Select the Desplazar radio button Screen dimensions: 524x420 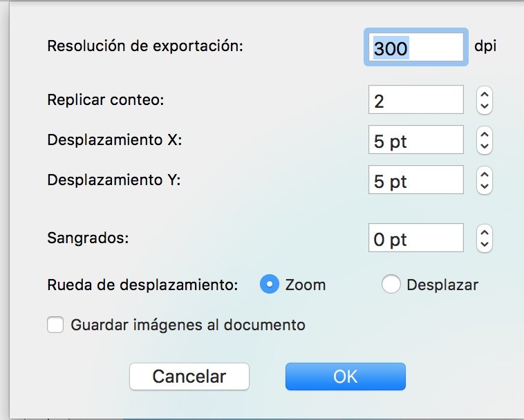point(391,284)
